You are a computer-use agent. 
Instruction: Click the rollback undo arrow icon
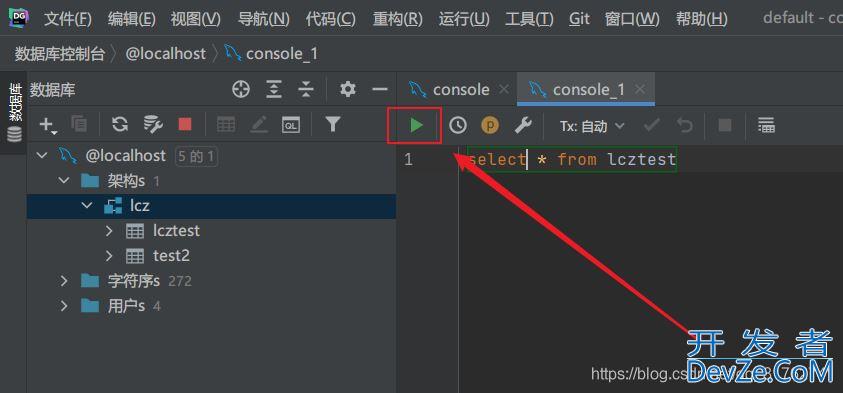(684, 126)
